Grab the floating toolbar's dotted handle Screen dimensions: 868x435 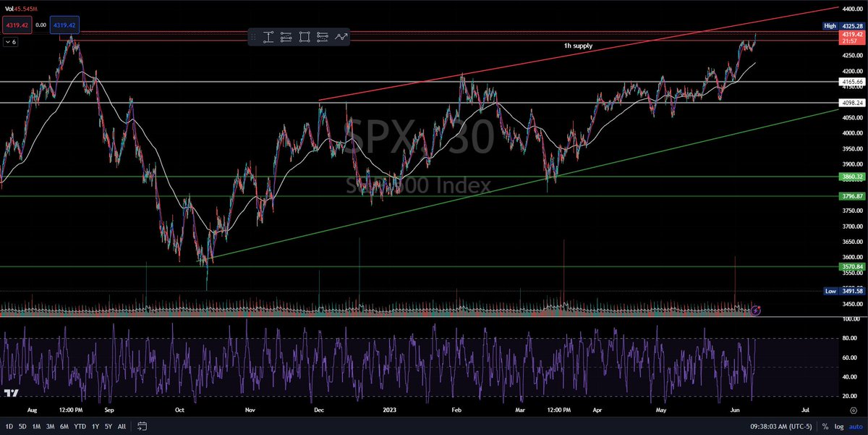pos(254,37)
